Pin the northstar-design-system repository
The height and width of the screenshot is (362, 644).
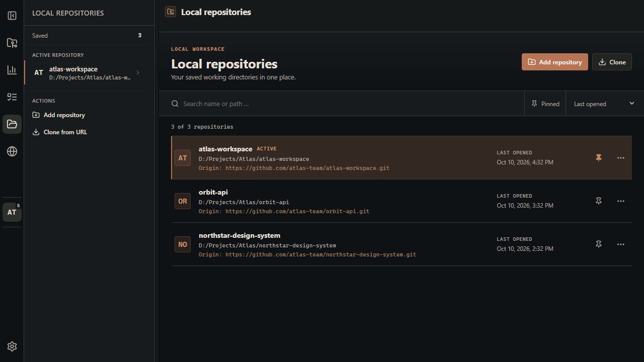point(599,244)
